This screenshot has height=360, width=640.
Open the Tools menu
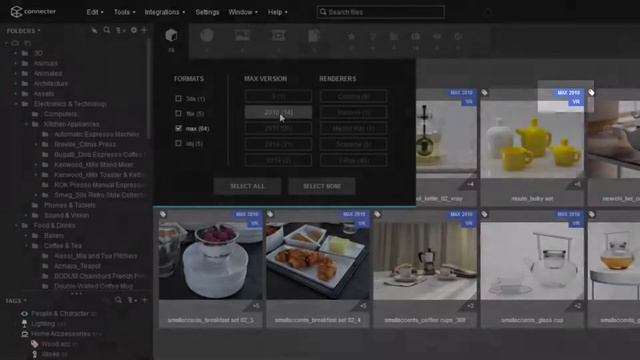[x=124, y=12]
